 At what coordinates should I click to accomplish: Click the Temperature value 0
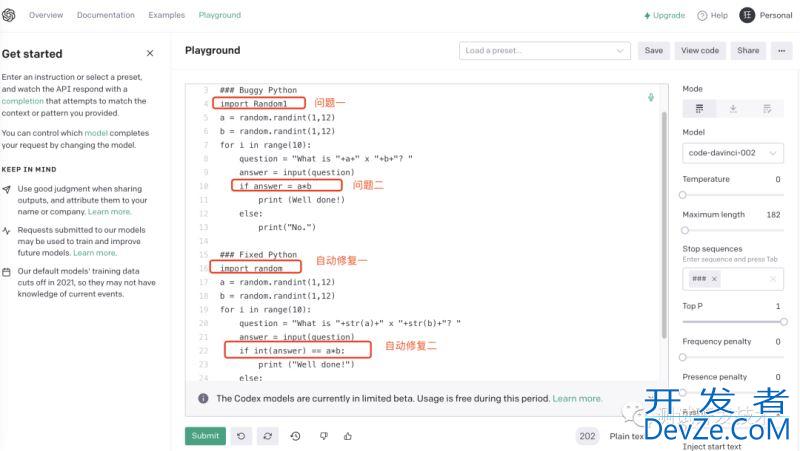778,179
